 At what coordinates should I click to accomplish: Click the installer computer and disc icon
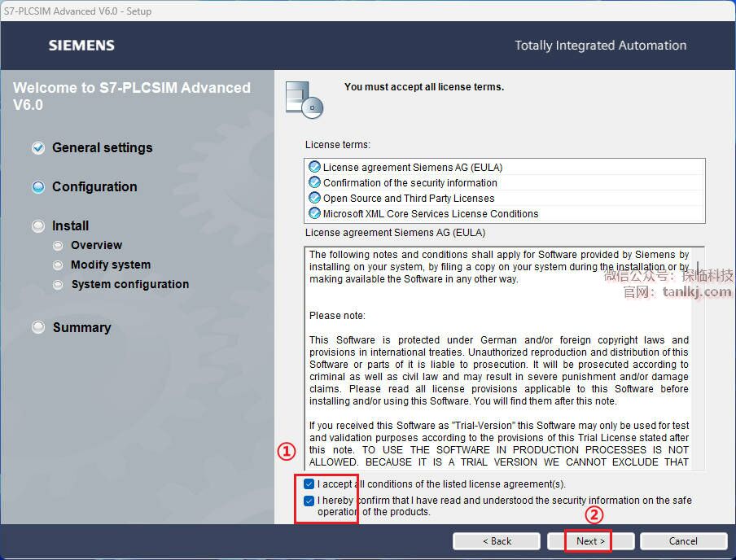click(x=304, y=99)
